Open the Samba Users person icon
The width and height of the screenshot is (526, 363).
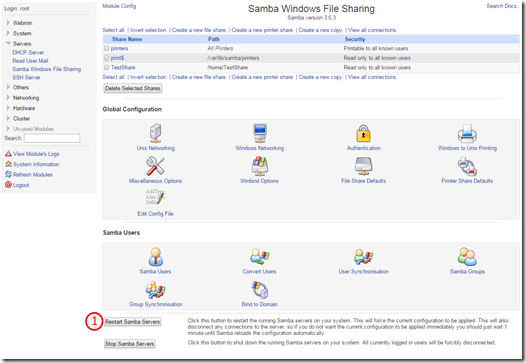[x=155, y=257]
